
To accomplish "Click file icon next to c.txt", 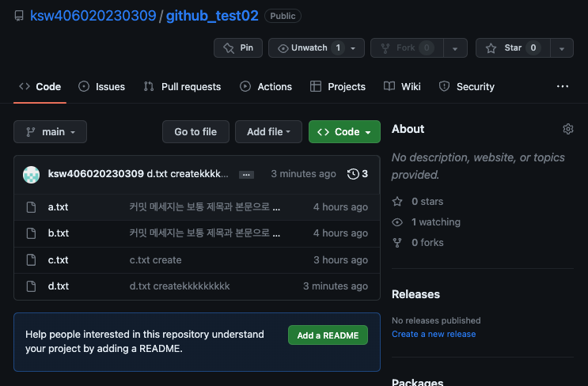I will tap(31, 259).
